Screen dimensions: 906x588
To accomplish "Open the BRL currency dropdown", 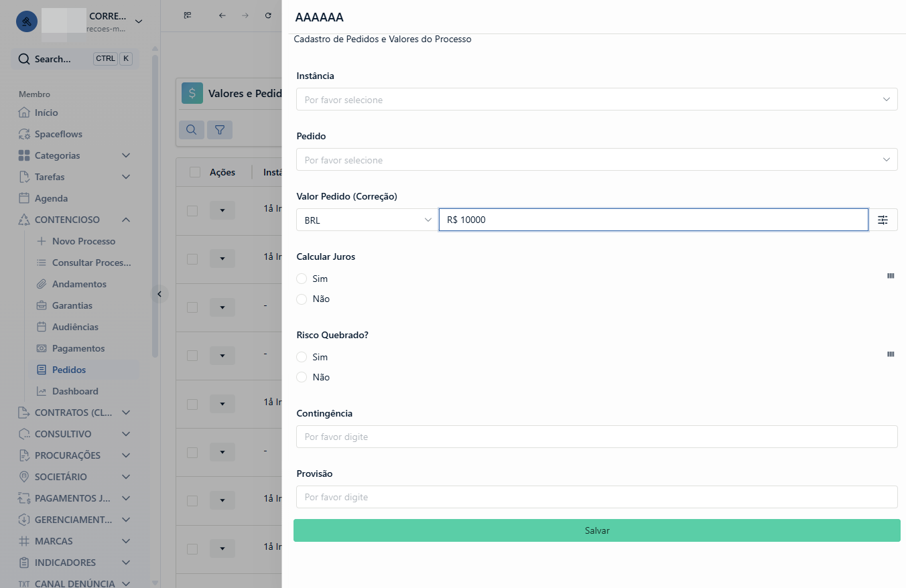I will [x=367, y=220].
